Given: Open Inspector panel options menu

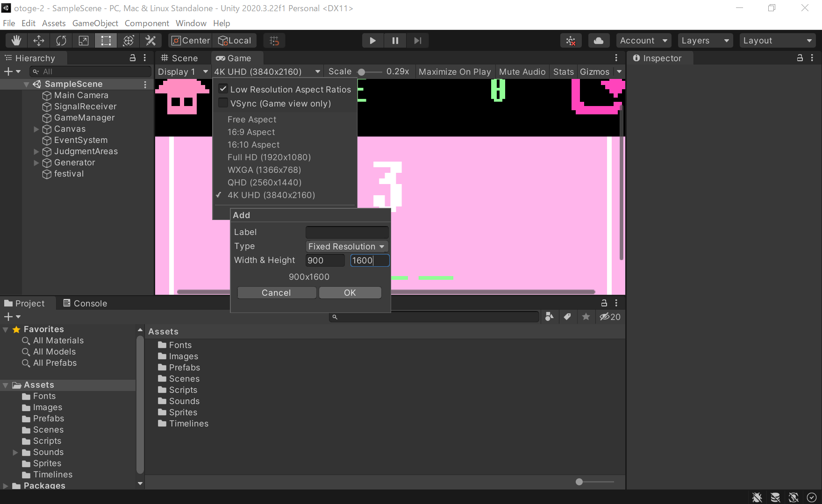Looking at the screenshot, I should (x=812, y=58).
